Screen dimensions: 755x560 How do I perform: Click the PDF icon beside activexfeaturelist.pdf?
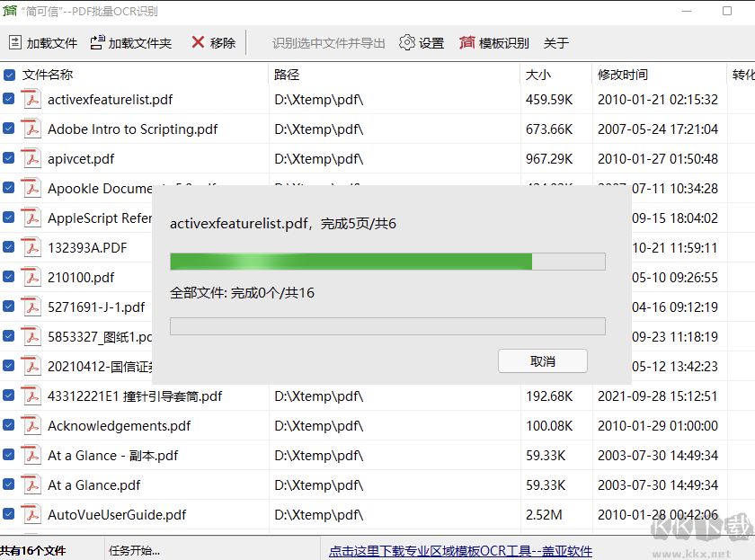[31, 99]
